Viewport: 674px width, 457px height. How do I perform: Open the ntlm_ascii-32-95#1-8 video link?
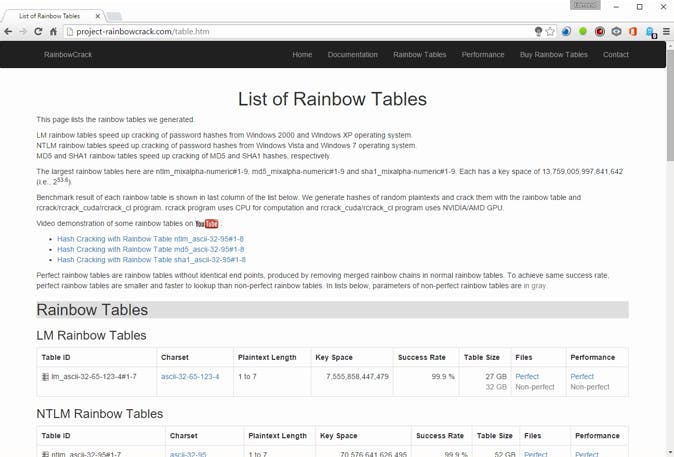[x=150, y=239]
